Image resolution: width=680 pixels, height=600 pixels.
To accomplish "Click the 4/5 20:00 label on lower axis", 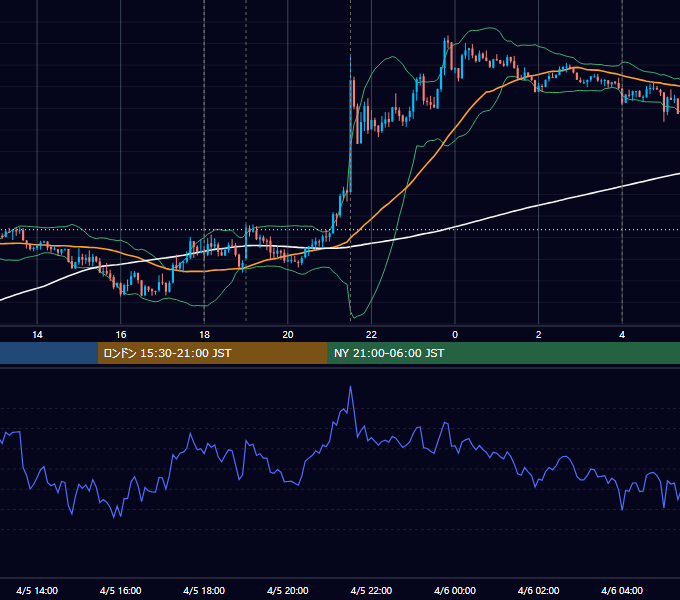I will click(288, 590).
